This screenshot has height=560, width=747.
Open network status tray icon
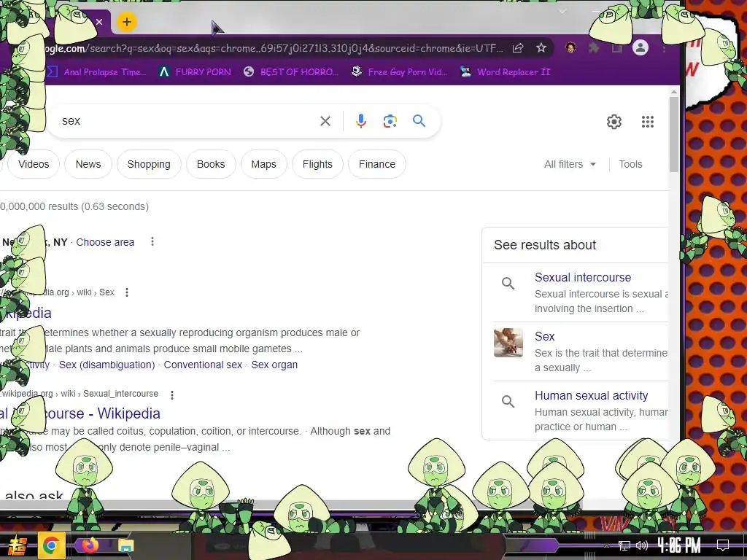pyautogui.click(x=624, y=545)
